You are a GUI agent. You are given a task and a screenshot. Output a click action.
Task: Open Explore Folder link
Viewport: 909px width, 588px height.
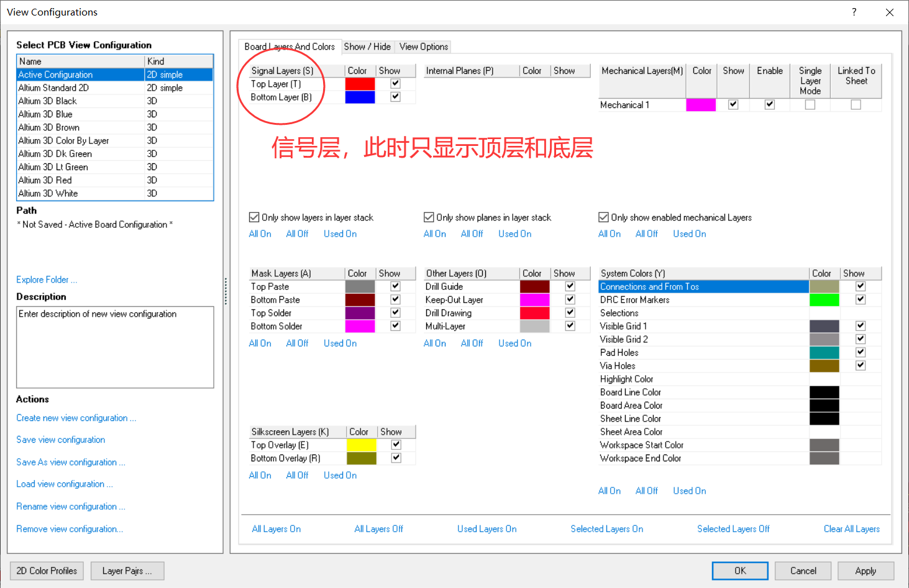click(47, 279)
